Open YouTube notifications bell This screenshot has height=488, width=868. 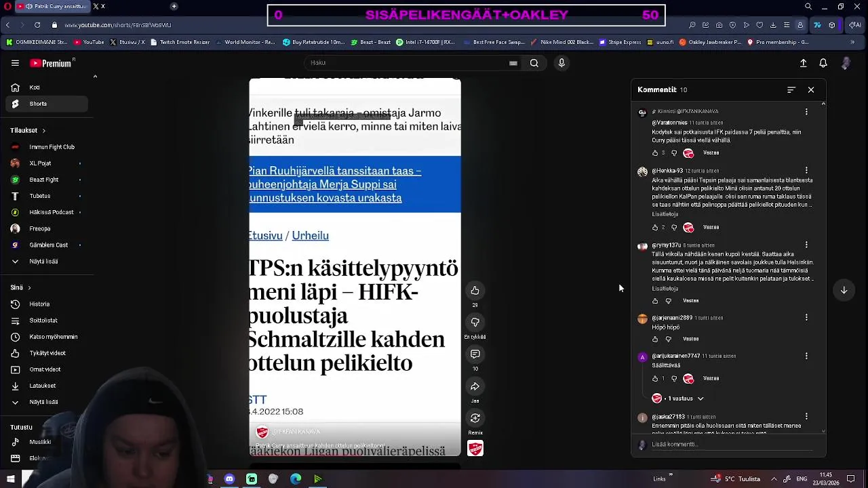pos(823,63)
